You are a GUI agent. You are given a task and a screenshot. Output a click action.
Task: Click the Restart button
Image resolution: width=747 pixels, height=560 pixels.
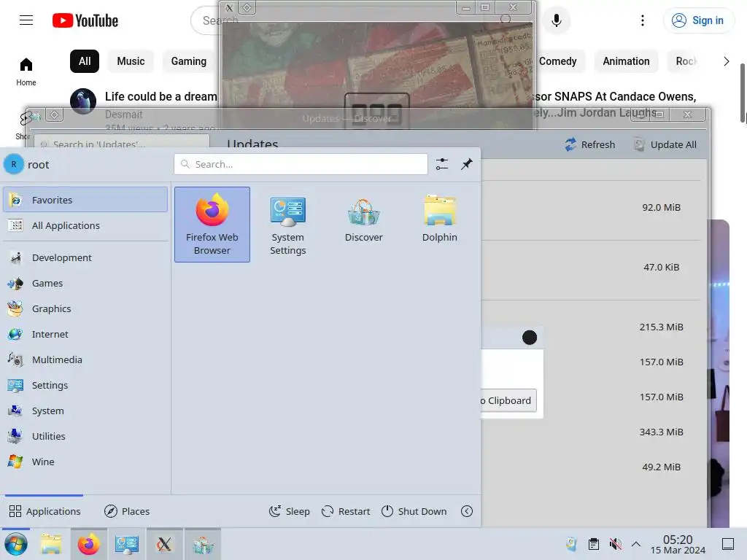point(346,511)
